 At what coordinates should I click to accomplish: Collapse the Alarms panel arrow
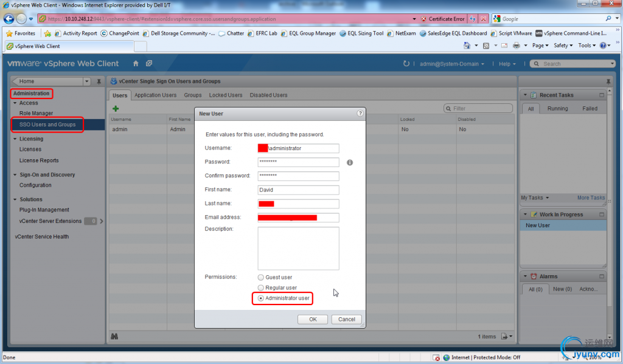[x=525, y=276]
